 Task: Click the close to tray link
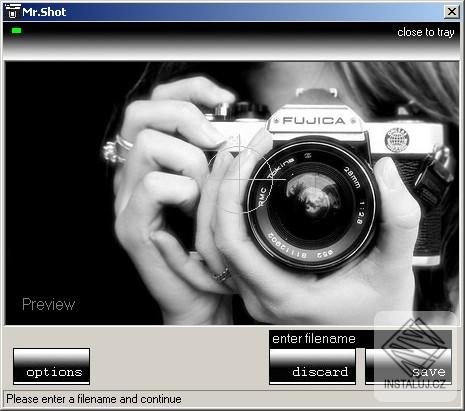[426, 32]
